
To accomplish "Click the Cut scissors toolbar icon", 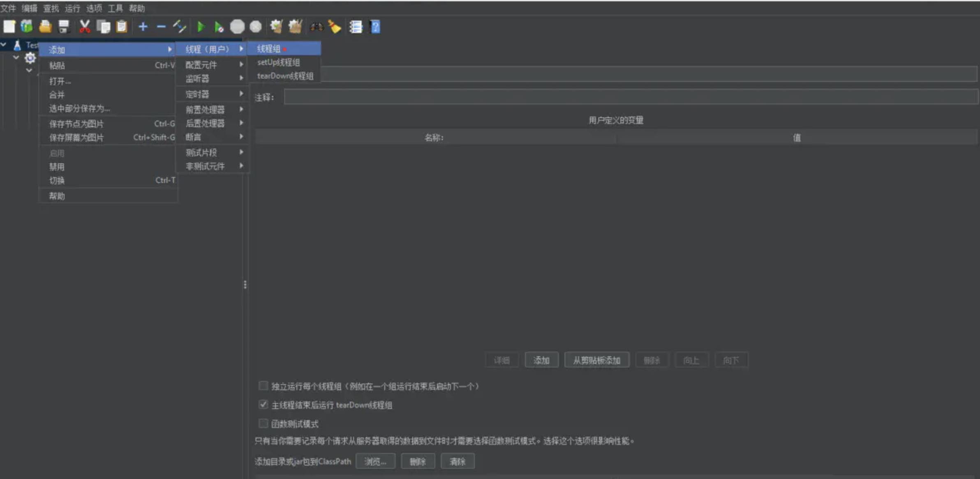I will coord(84,27).
